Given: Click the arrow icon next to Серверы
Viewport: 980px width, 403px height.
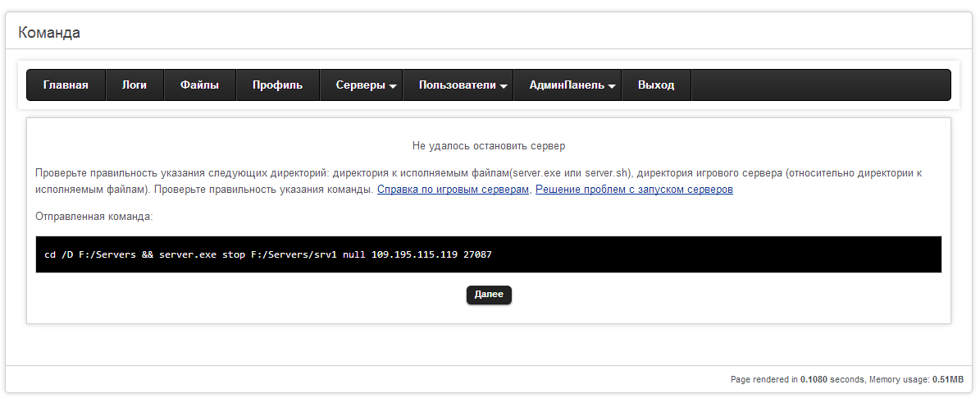Looking at the screenshot, I should click(393, 86).
